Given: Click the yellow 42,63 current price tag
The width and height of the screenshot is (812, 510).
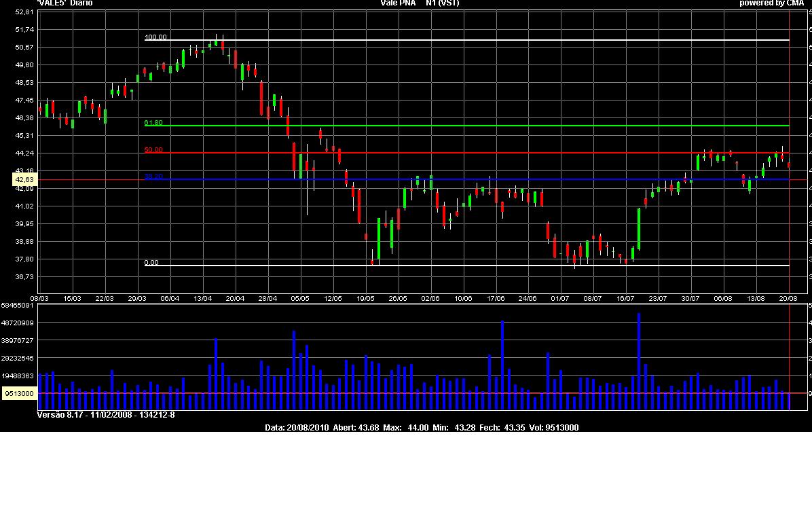Looking at the screenshot, I should pyautogui.click(x=24, y=180).
